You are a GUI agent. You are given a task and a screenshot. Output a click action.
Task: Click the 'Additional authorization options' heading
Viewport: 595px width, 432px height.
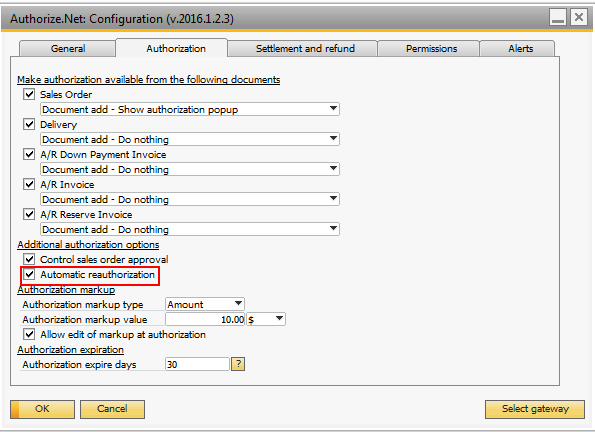(x=88, y=244)
